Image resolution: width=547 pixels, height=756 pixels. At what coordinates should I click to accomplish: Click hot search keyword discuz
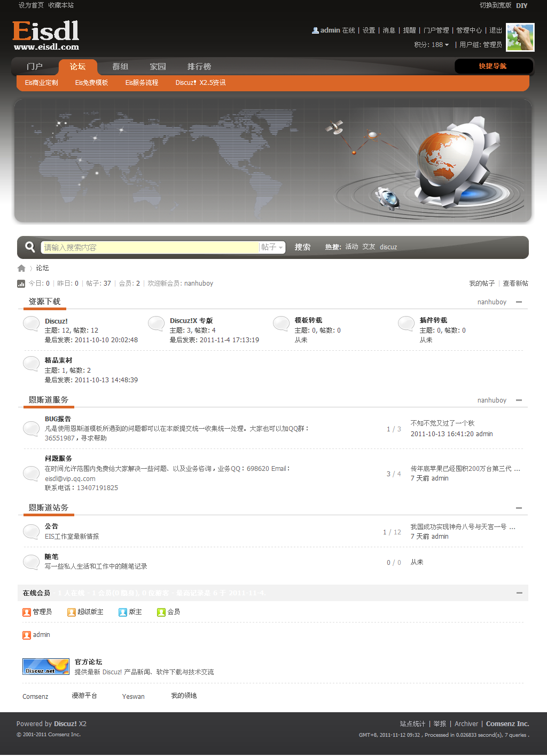point(388,247)
